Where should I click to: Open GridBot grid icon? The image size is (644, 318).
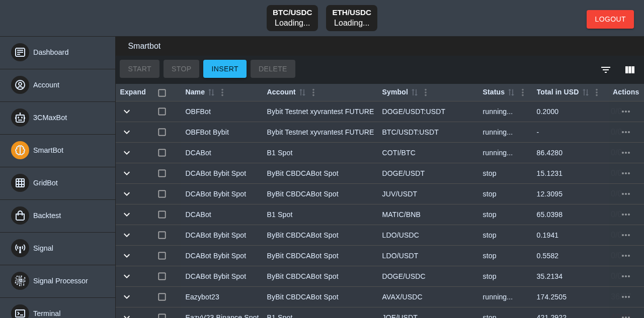pos(20,183)
